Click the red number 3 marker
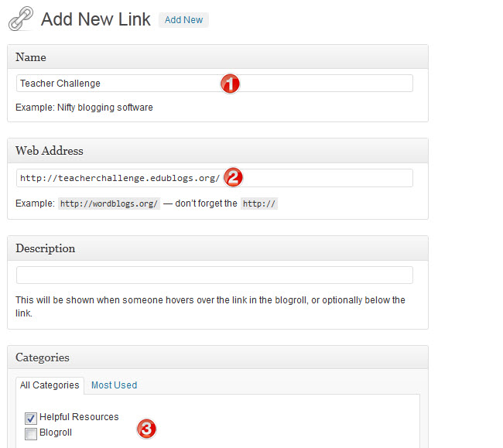This screenshot has width=503, height=448. point(146,427)
